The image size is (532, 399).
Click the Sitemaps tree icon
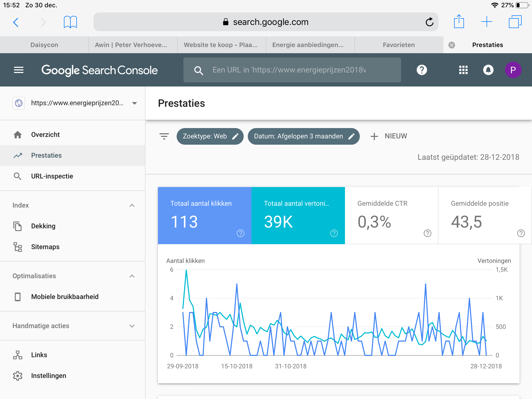click(x=18, y=247)
